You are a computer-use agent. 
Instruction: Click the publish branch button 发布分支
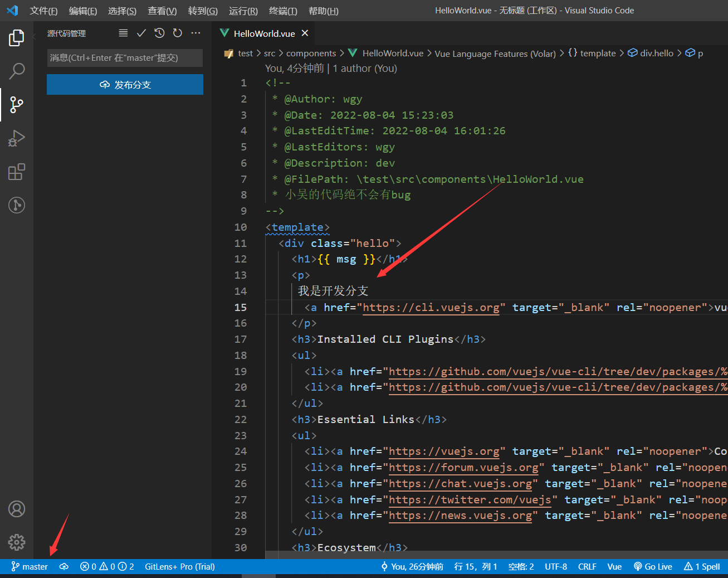click(x=125, y=85)
